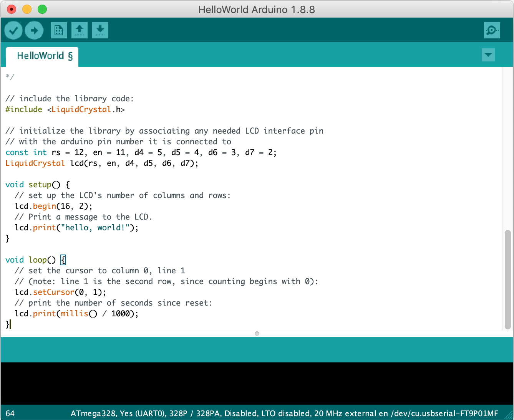
Task: Click the console divider grip dot
Action: 257,334
